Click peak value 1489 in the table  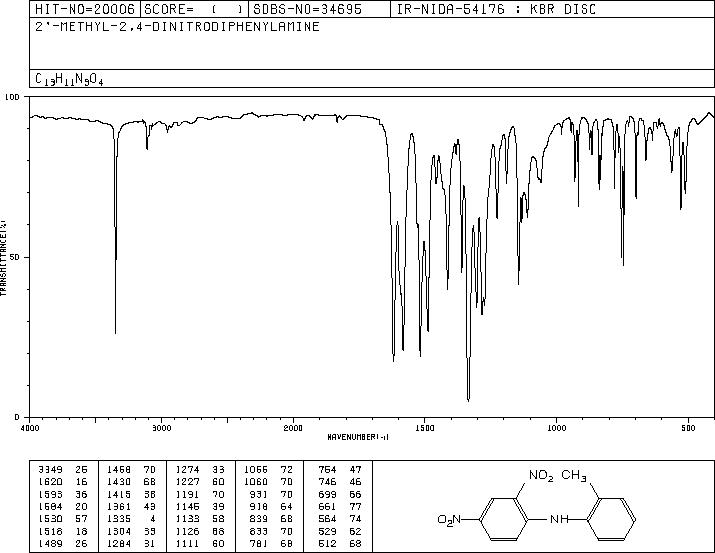(50, 543)
